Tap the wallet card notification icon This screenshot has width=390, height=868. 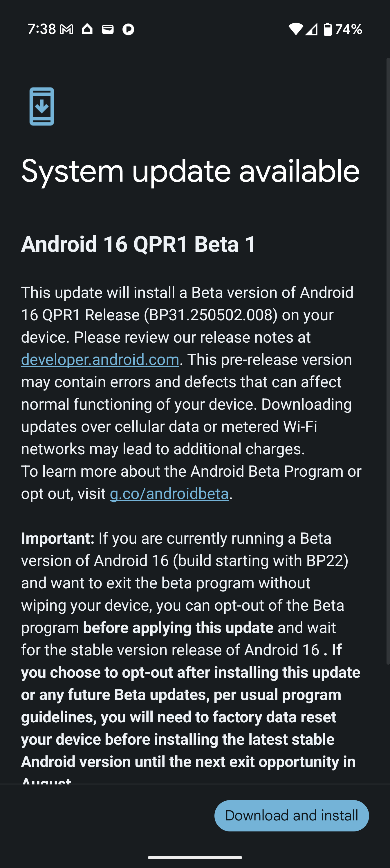(x=108, y=29)
